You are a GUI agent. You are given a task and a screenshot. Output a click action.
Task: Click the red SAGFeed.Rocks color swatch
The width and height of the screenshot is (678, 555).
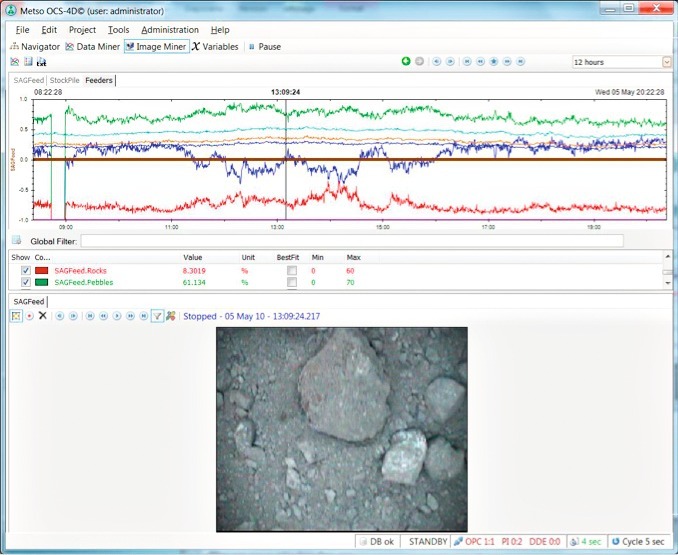[x=42, y=271]
